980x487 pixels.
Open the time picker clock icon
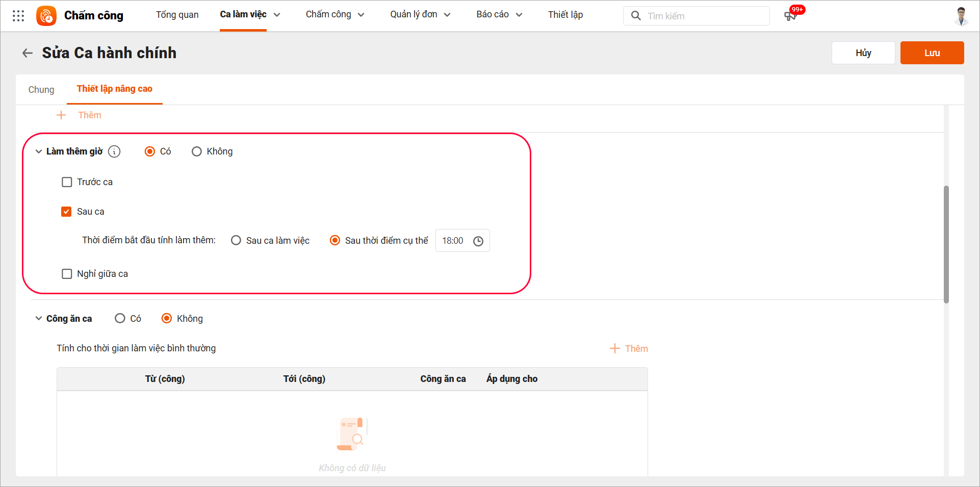click(478, 241)
